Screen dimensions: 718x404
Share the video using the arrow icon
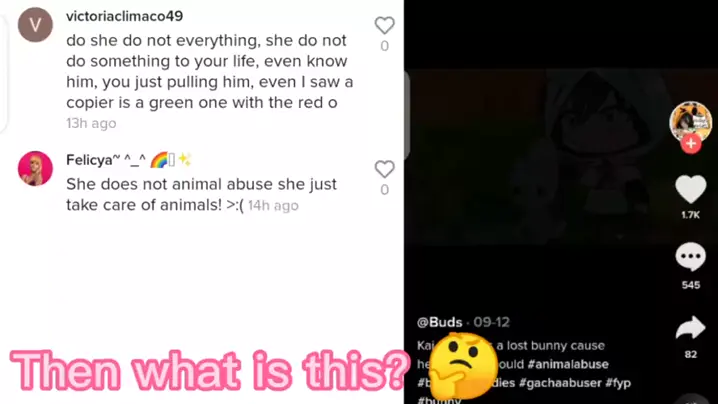(691, 328)
